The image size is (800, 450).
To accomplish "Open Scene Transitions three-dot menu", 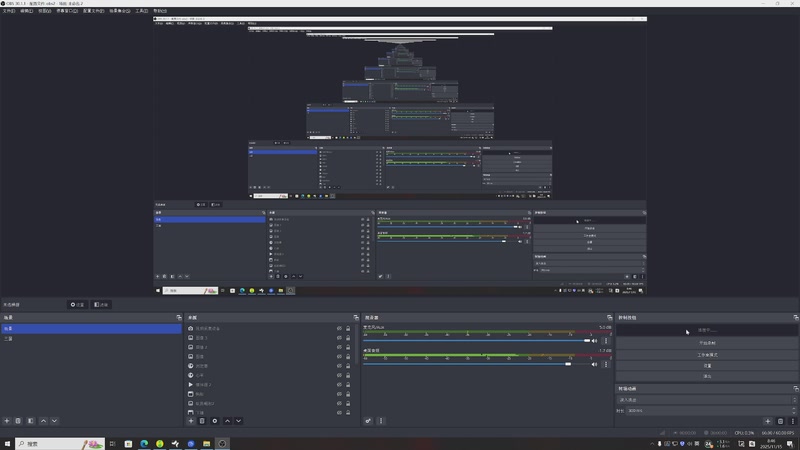I will [x=792, y=421].
